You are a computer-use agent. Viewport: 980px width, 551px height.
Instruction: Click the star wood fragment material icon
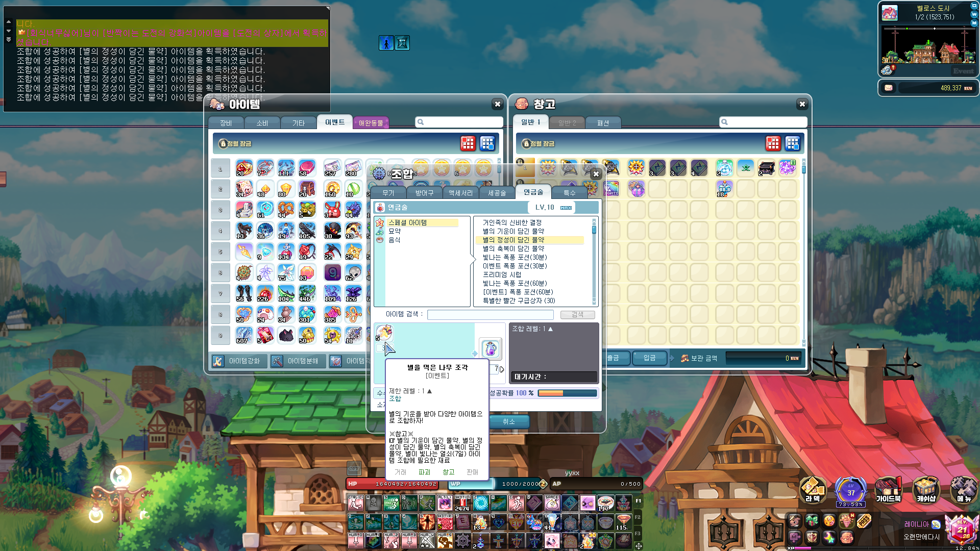tap(384, 333)
